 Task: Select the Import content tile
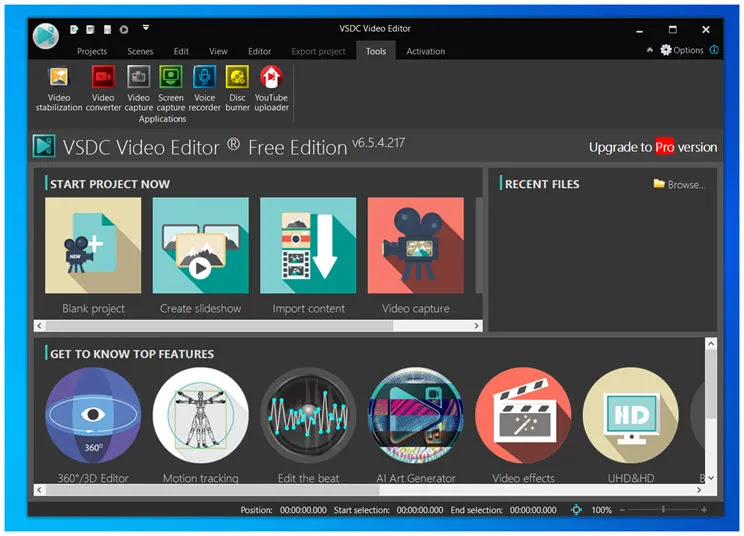coord(308,256)
